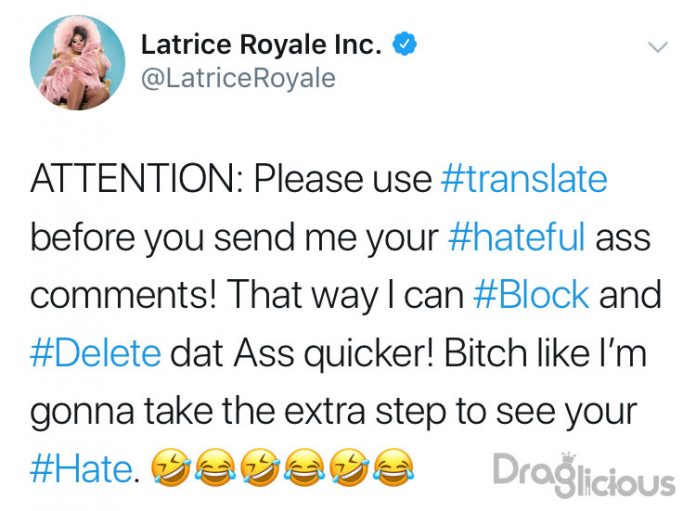Open the @LatriceRoyale handle link

pos(238,78)
